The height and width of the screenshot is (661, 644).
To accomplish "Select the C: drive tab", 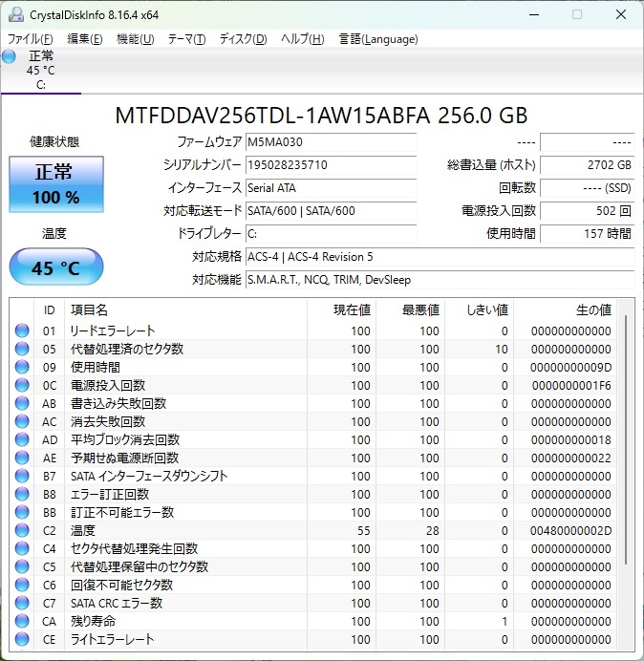I will click(x=41, y=71).
